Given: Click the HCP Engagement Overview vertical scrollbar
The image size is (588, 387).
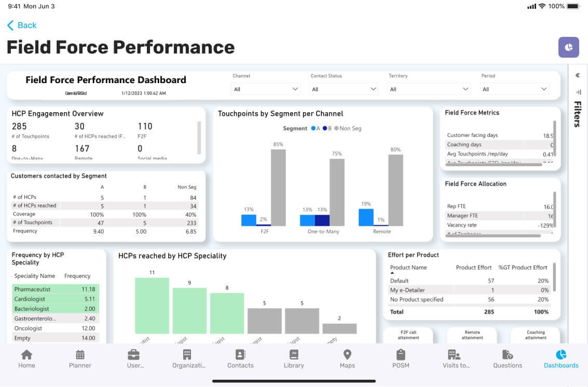Looking at the screenshot, I should [x=199, y=138].
